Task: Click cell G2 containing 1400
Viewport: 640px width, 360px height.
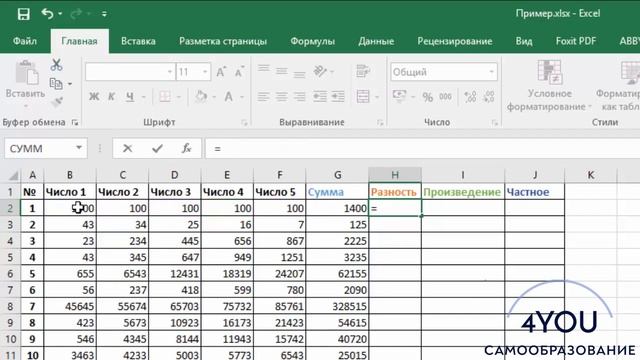Action: [x=337, y=208]
